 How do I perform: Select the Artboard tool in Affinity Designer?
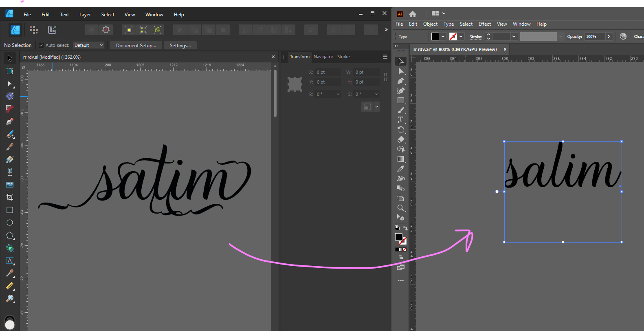click(10, 71)
